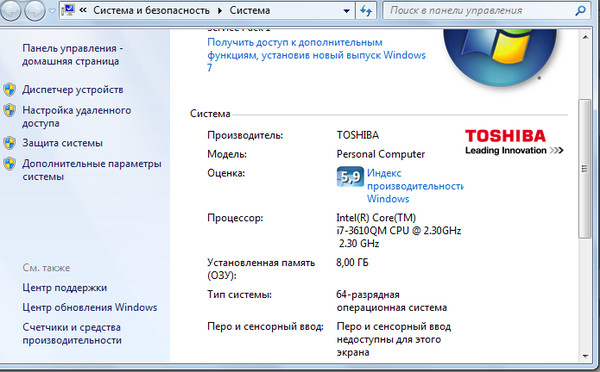The width and height of the screenshot is (600, 372).
Task: Open 'Настройка удаленного доступа' link
Action: coord(77,116)
